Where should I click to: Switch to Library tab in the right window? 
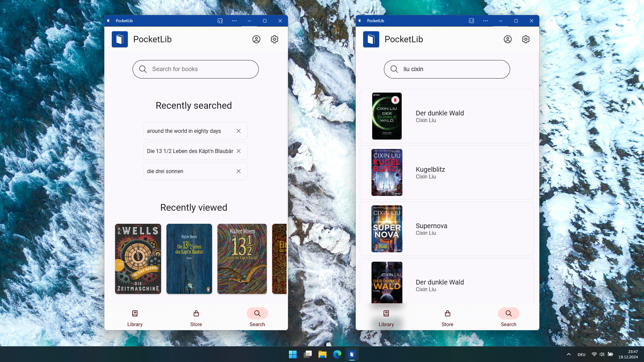click(x=386, y=317)
